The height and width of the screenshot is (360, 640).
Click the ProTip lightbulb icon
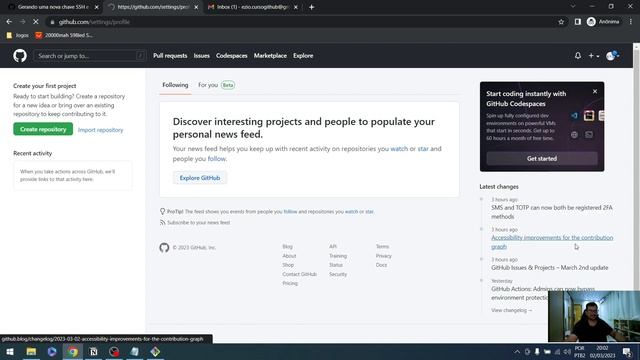tap(162, 211)
